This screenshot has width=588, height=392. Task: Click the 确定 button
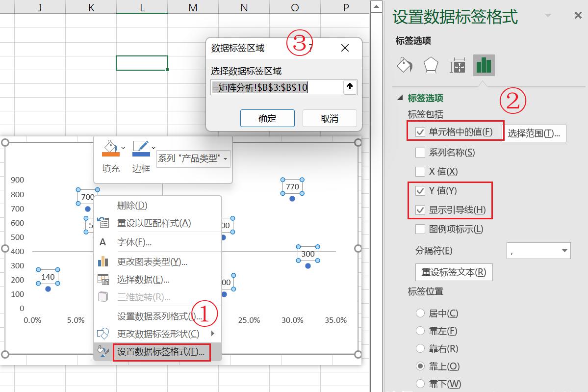267,119
